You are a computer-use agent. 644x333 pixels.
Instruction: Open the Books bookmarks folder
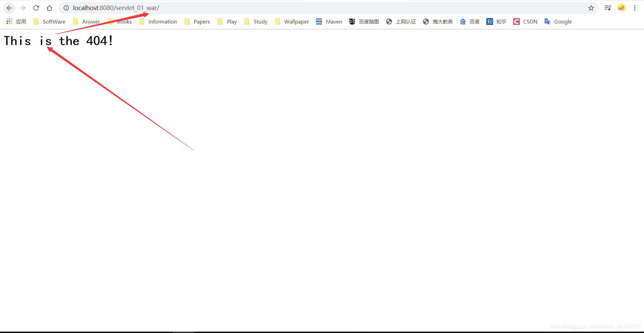[120, 22]
